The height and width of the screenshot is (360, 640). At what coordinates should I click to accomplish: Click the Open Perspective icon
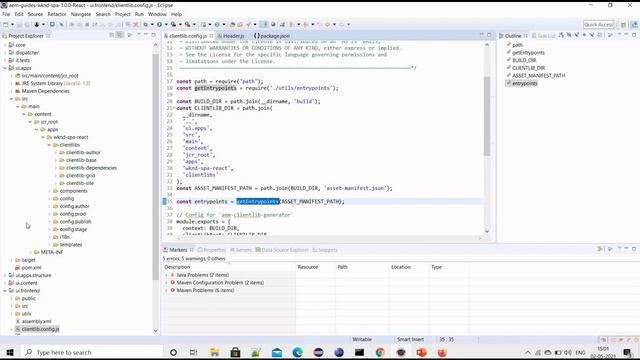(x=623, y=24)
